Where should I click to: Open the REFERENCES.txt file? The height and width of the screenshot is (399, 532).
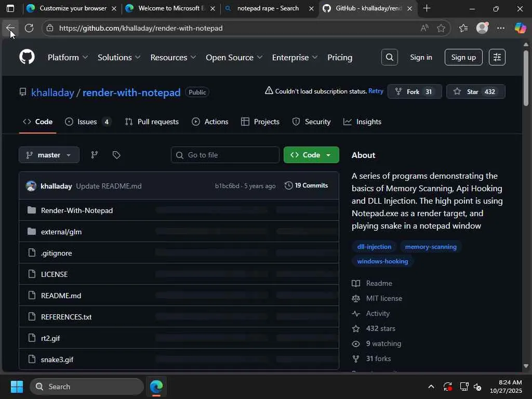click(x=66, y=317)
